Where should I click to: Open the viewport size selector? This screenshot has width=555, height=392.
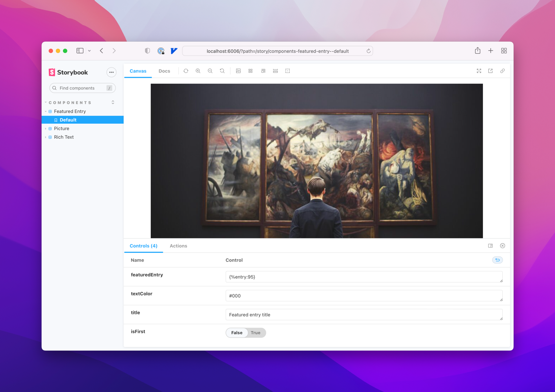point(263,71)
